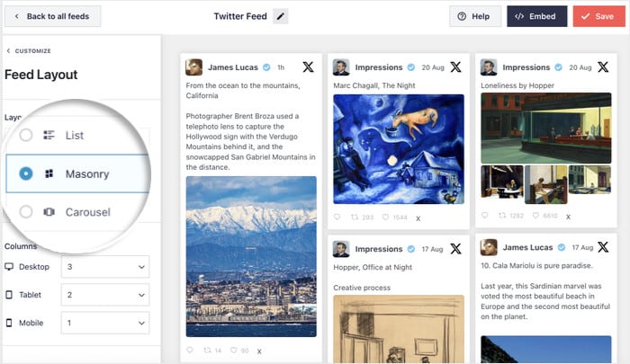This screenshot has height=364, width=630.
Task: Go back via the Customize breadcrumb
Action: [x=29, y=51]
